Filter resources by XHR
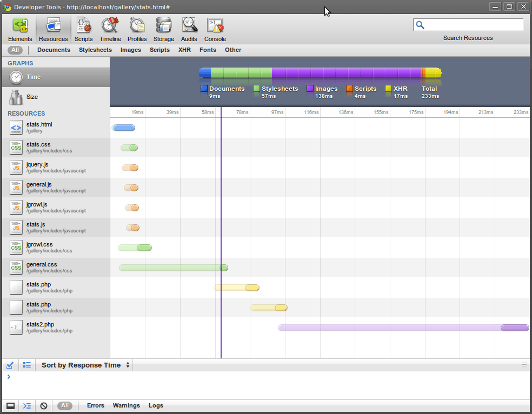The height and width of the screenshot is (414, 532). (184, 50)
